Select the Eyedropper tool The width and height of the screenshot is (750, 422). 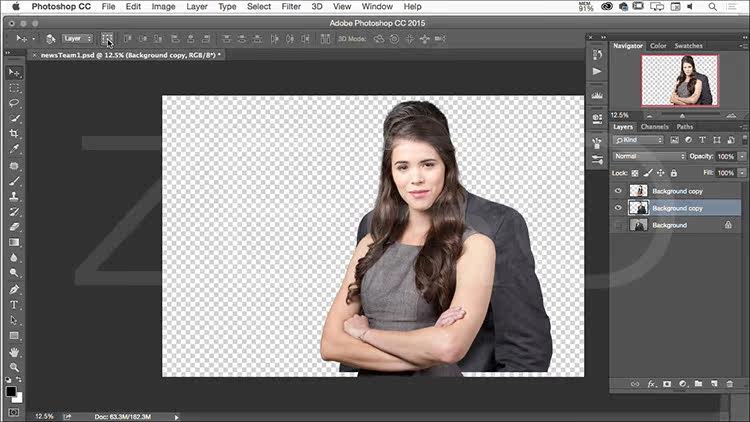click(x=14, y=149)
